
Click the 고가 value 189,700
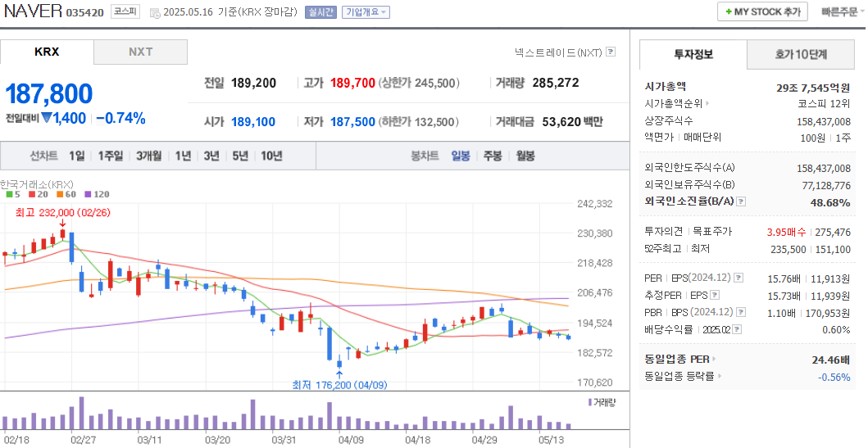352,83
